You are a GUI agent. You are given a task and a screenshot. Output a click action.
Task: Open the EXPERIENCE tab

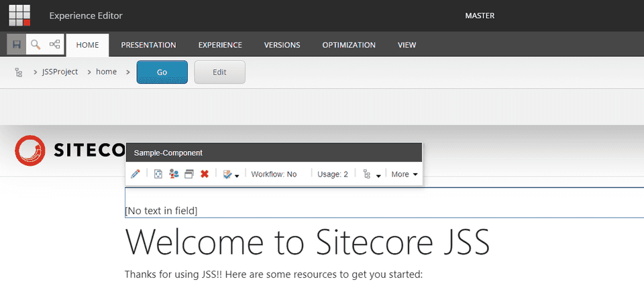220,45
